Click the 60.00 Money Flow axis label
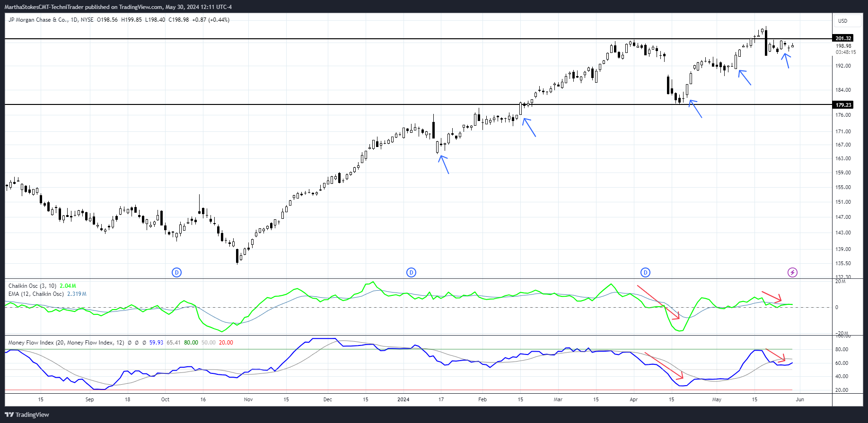The image size is (868, 423). coord(842,363)
